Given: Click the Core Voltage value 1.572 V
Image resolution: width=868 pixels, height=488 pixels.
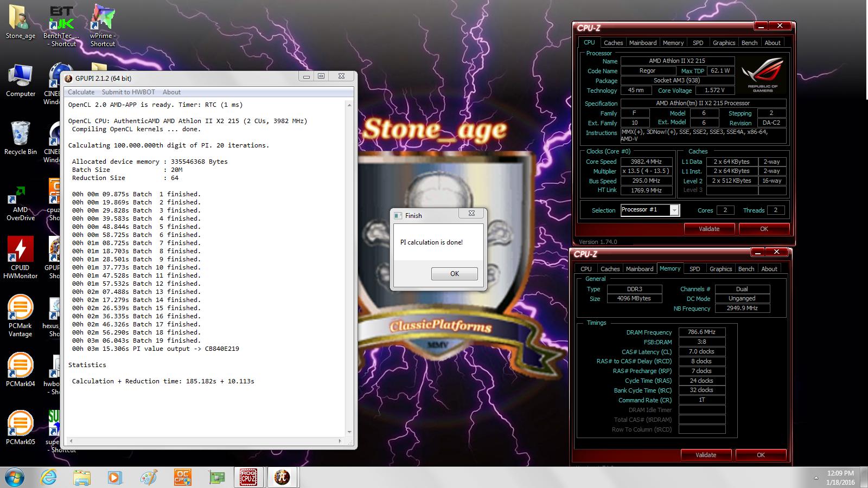Looking at the screenshot, I should pyautogui.click(x=714, y=91).
